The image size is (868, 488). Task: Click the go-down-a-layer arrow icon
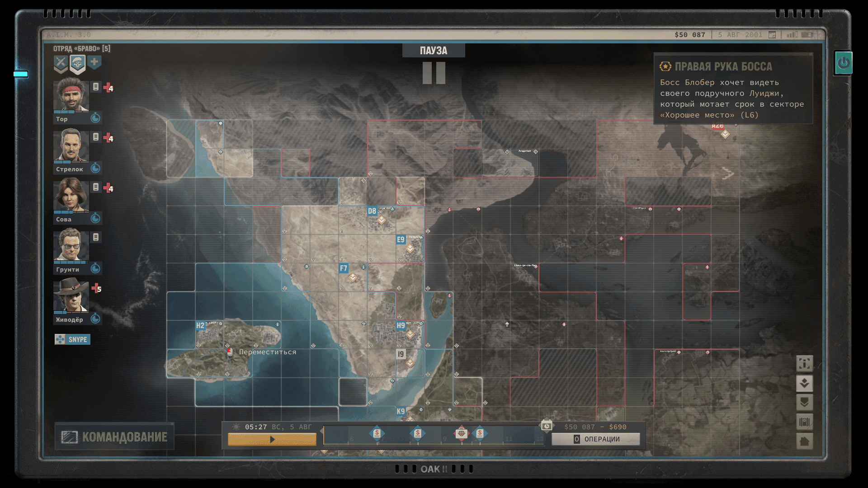point(804,402)
